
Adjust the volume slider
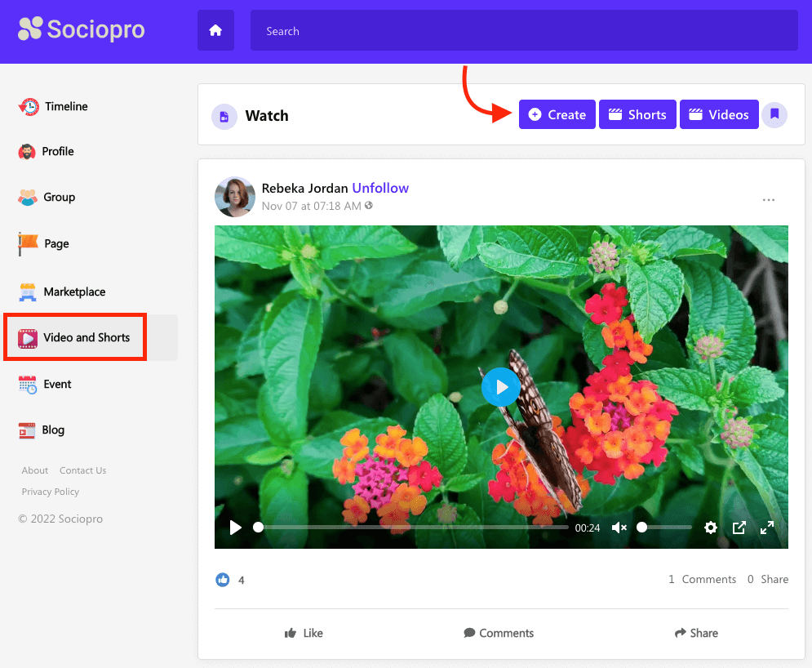[665, 528]
